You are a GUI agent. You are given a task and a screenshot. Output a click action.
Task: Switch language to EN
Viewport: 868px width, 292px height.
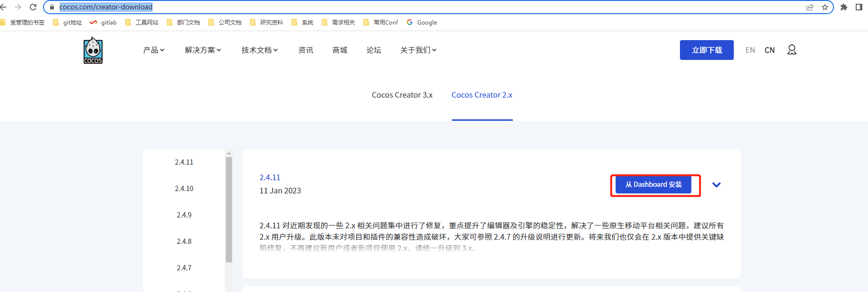pos(750,50)
